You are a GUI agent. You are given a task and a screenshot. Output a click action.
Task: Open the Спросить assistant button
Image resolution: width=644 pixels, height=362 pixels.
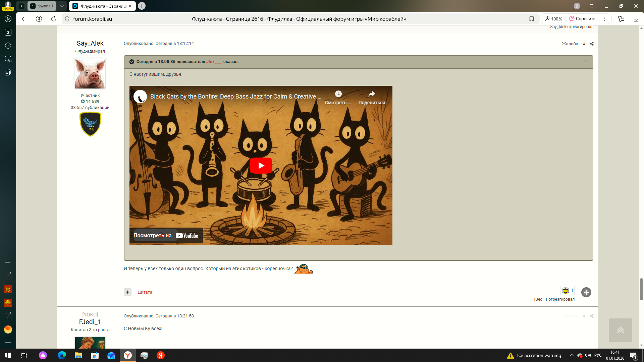point(582,19)
